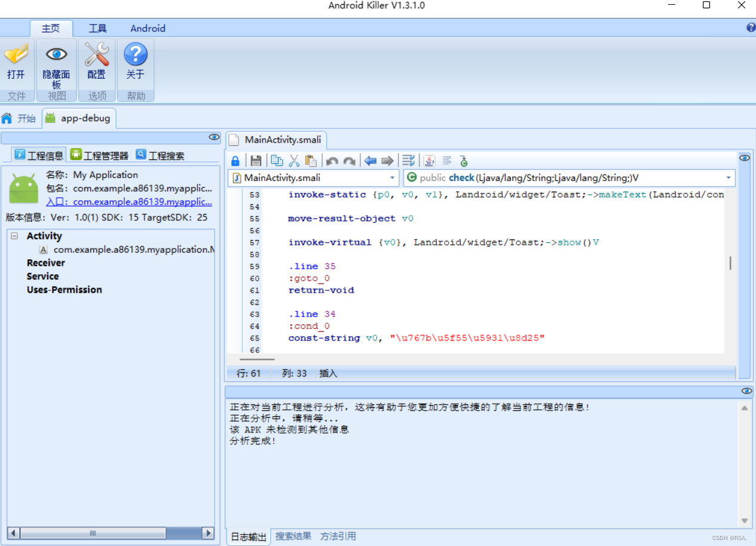The height and width of the screenshot is (546, 756).
Task: Click the 行: 61 status bar entry
Action: pos(249,373)
